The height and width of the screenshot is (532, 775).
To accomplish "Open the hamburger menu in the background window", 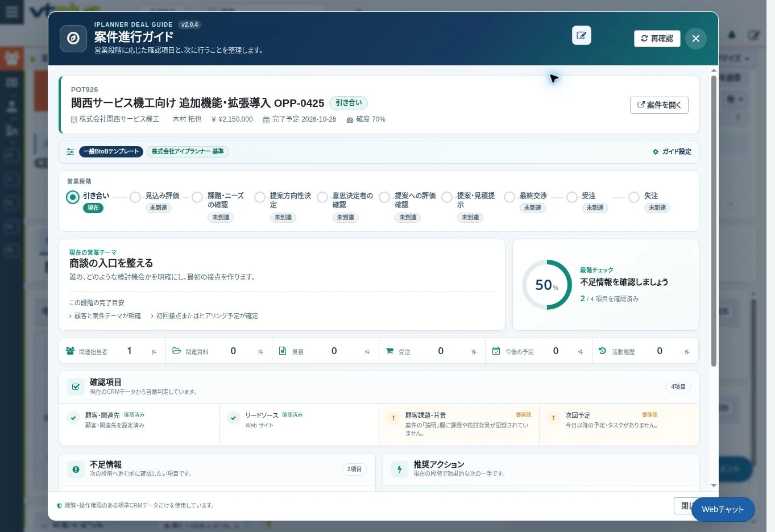I will [x=11, y=12].
